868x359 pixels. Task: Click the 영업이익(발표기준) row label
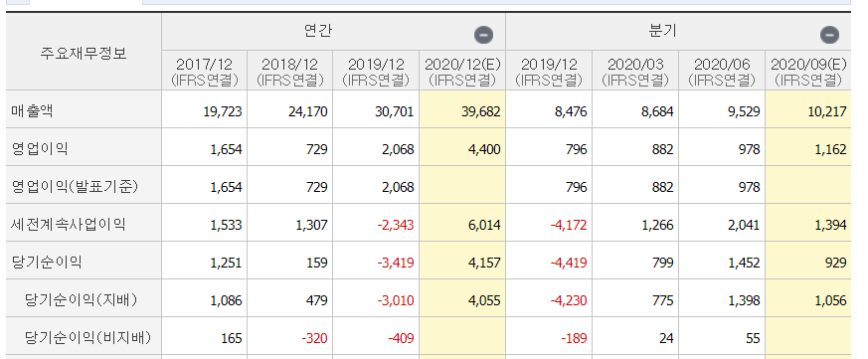[x=75, y=187]
